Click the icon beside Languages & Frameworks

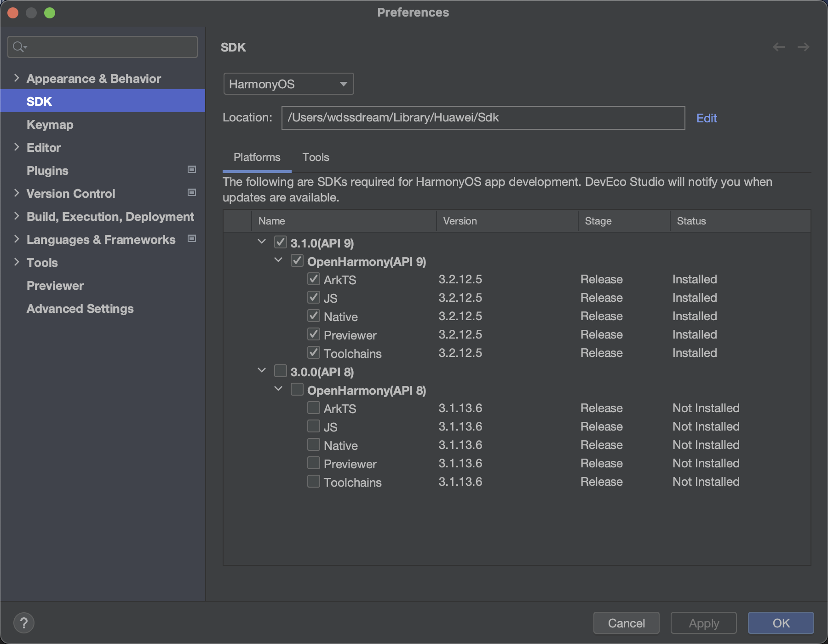tap(192, 239)
